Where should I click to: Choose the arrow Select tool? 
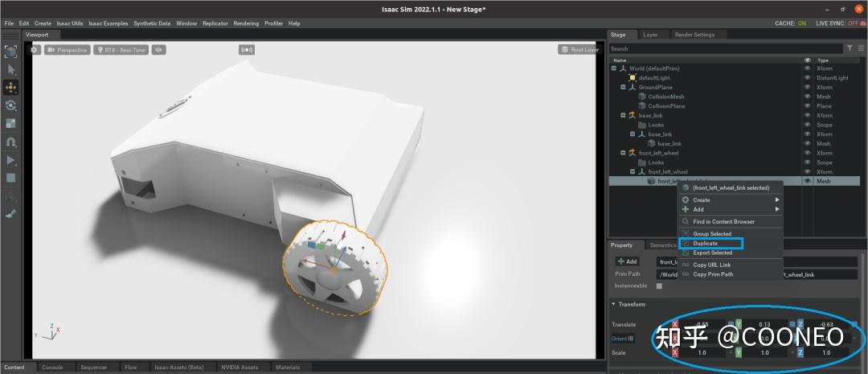point(11,70)
